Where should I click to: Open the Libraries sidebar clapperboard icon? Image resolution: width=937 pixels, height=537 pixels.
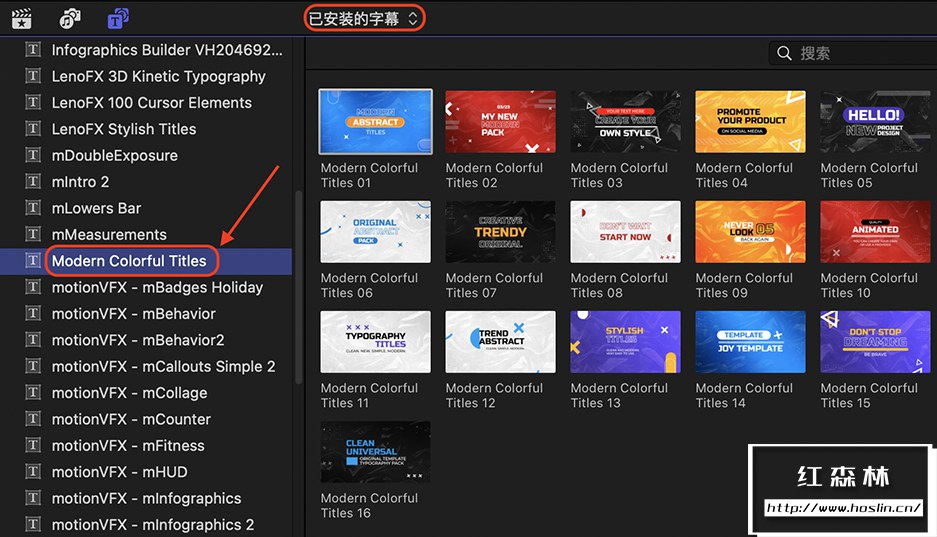coord(22,19)
